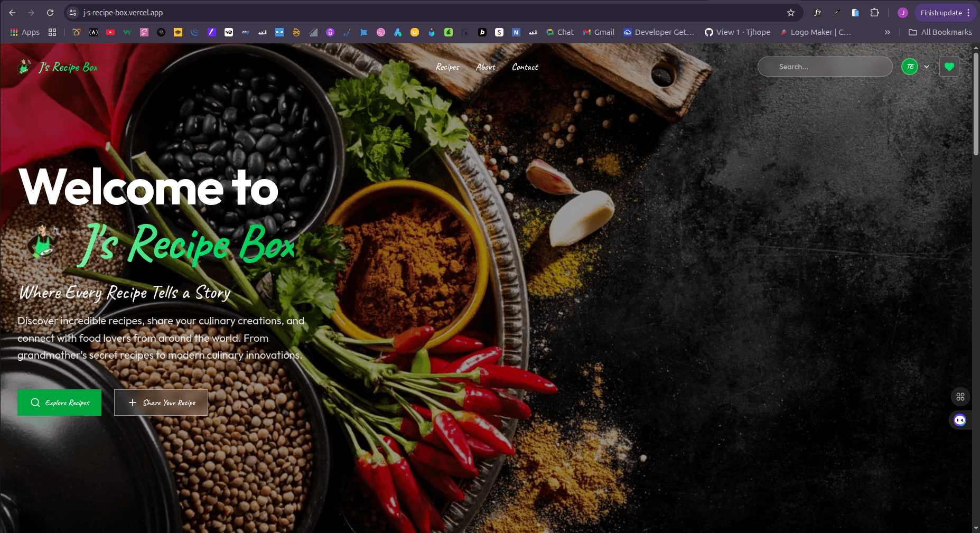980x533 pixels.
Task: Focus the Search... input field
Action: click(x=825, y=67)
